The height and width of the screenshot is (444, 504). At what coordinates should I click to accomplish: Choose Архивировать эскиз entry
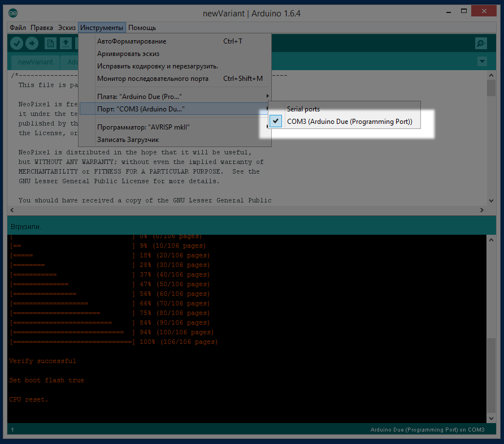pos(175,54)
